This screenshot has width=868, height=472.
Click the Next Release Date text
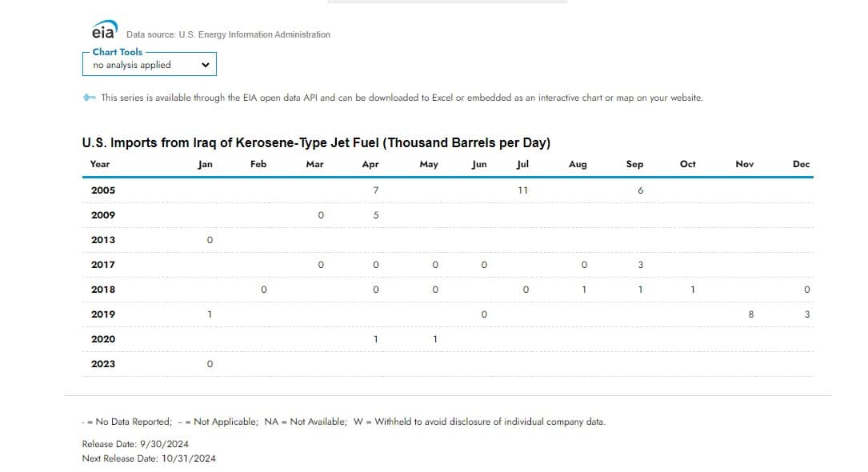[x=149, y=458]
